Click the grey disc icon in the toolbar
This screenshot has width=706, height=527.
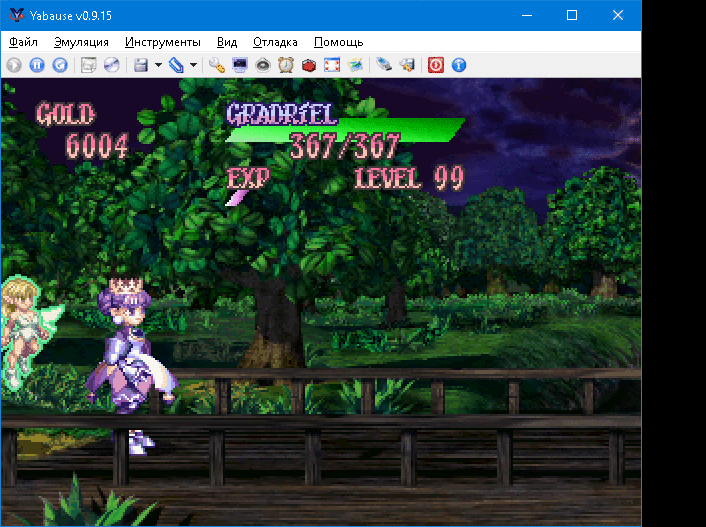pos(263,65)
